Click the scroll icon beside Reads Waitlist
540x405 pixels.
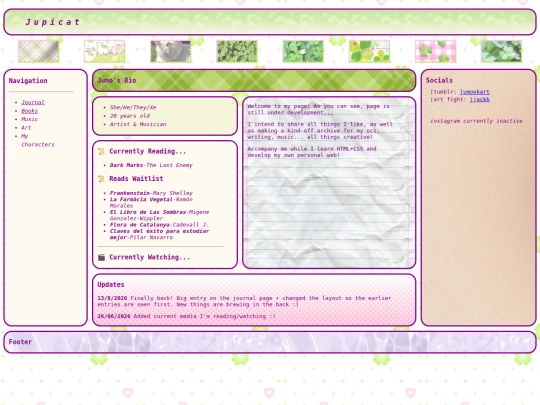tap(101, 179)
